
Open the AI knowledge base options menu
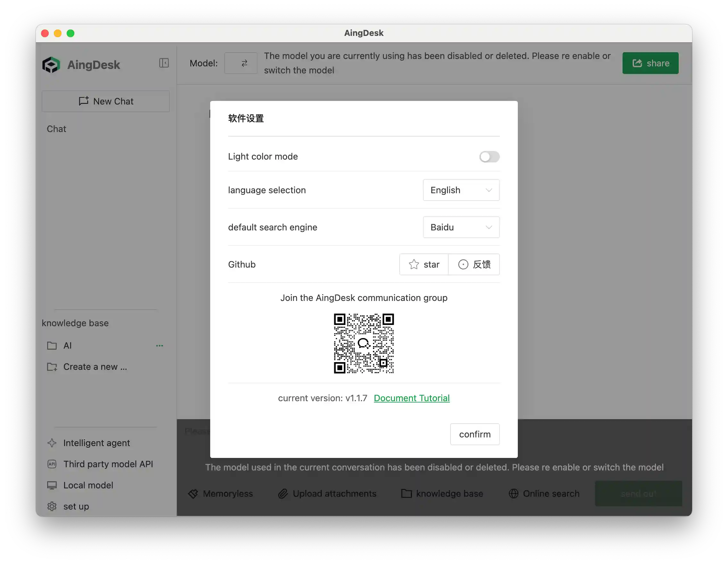pos(160,346)
